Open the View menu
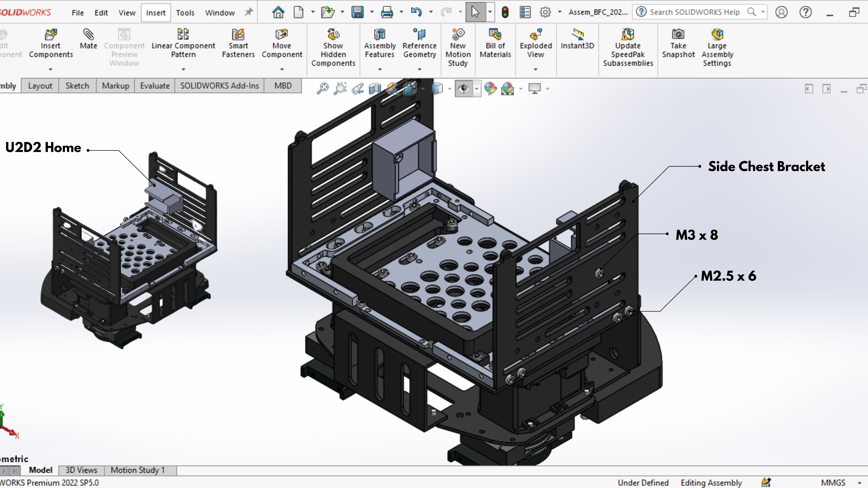 [x=127, y=13]
